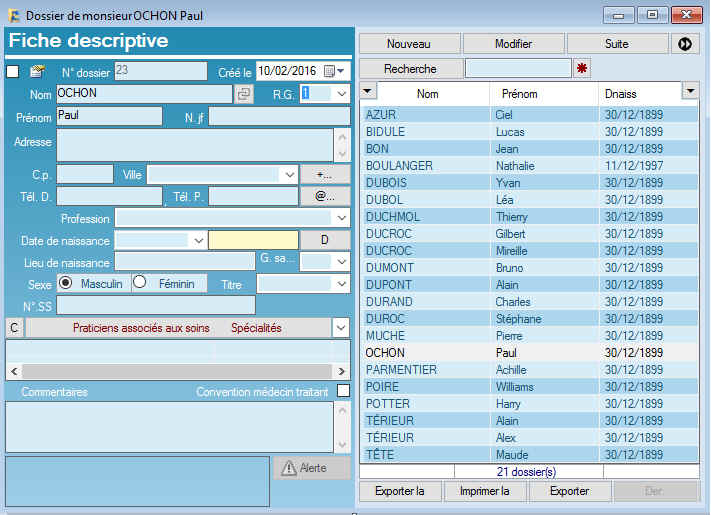Image resolution: width=711 pixels, height=515 pixels.
Task: Click the link icon next to Nom field
Action: click(244, 94)
